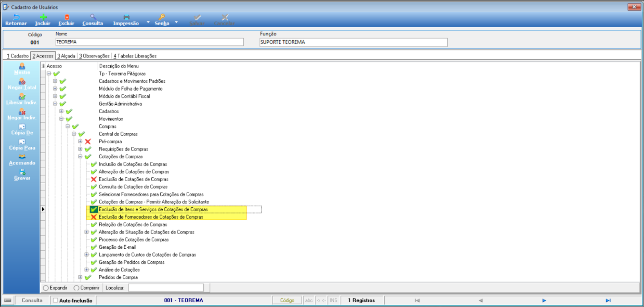Open the Senha dropdown arrow

click(176, 22)
